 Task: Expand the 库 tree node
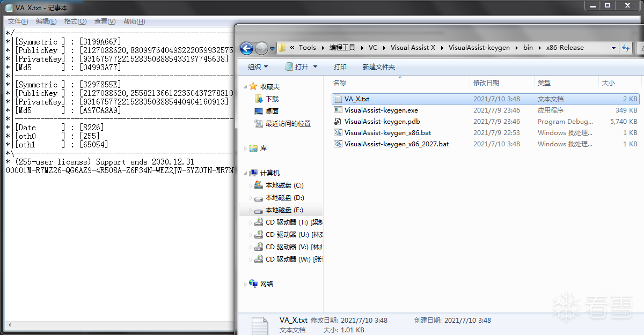point(246,148)
